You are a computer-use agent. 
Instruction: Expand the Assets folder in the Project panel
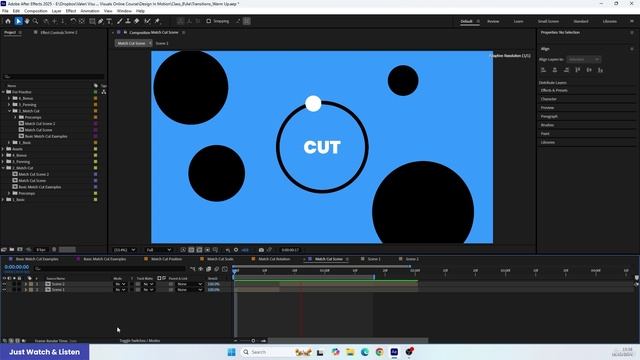(x=3, y=149)
